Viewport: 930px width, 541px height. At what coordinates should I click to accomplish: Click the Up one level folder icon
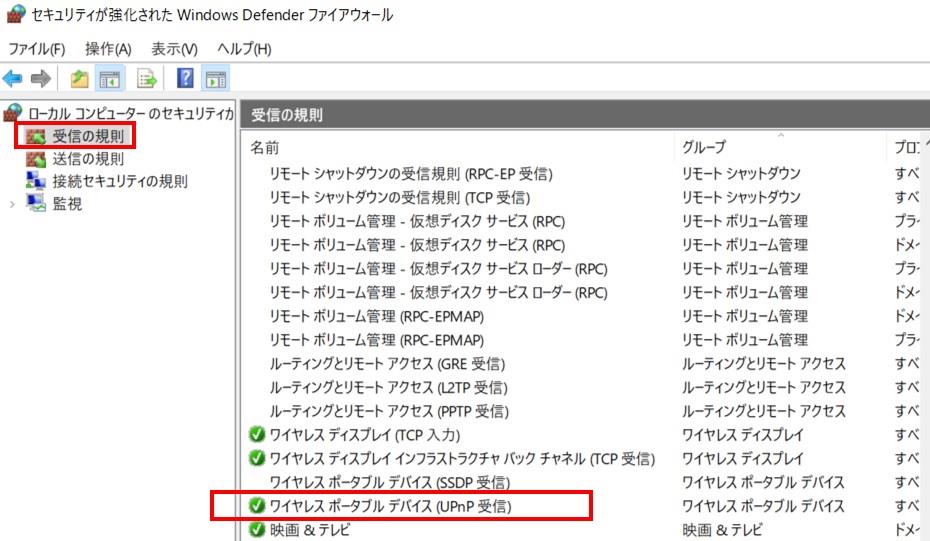[79, 78]
